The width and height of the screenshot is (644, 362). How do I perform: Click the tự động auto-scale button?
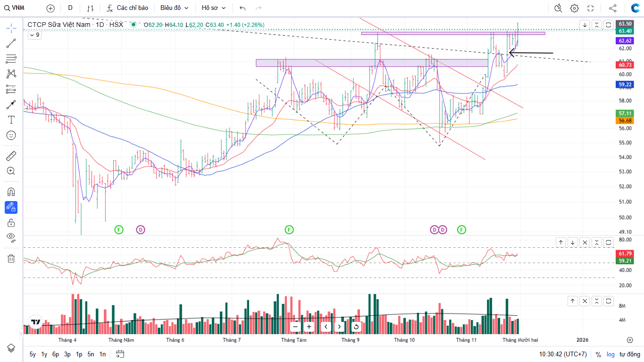coord(629,354)
